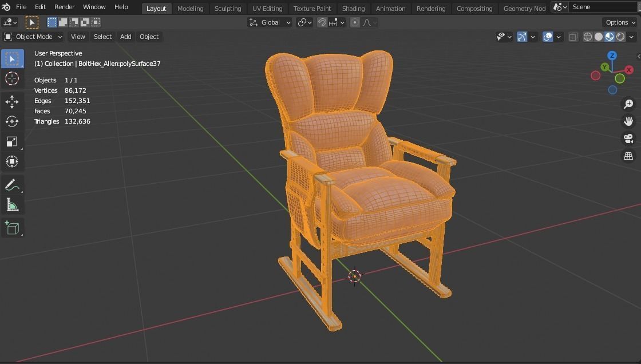Set selection mode to subtract
Screen dimensions: 641x364
tap(74, 22)
